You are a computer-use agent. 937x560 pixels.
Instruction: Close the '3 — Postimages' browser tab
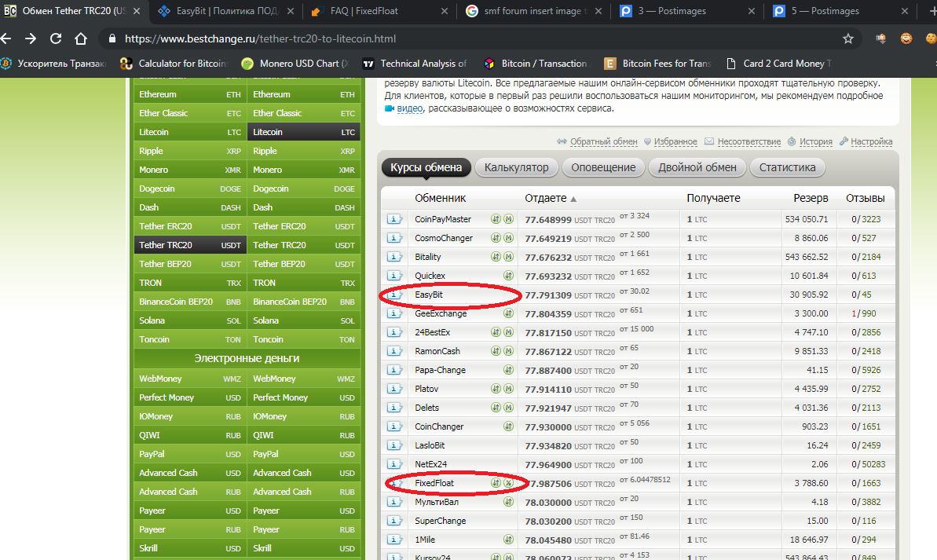click(x=751, y=11)
